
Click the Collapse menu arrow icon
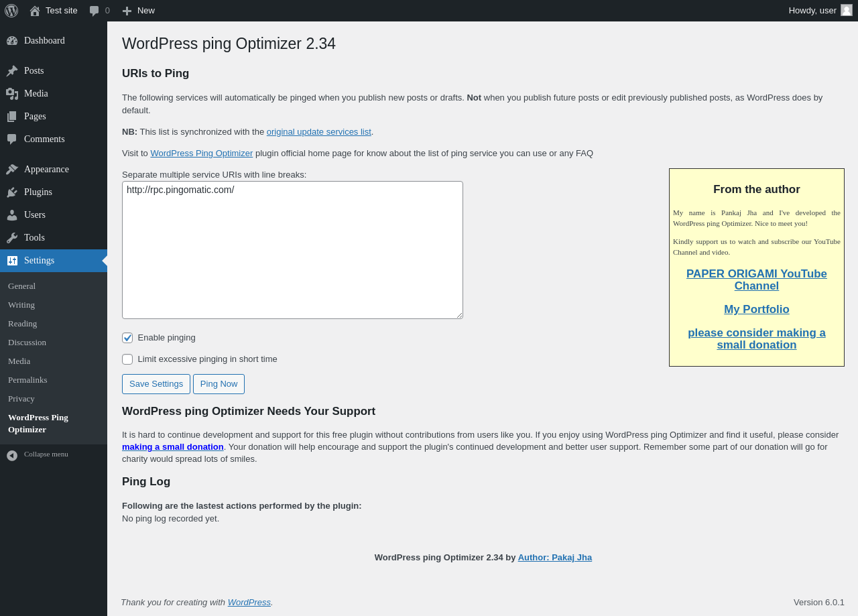point(12,456)
